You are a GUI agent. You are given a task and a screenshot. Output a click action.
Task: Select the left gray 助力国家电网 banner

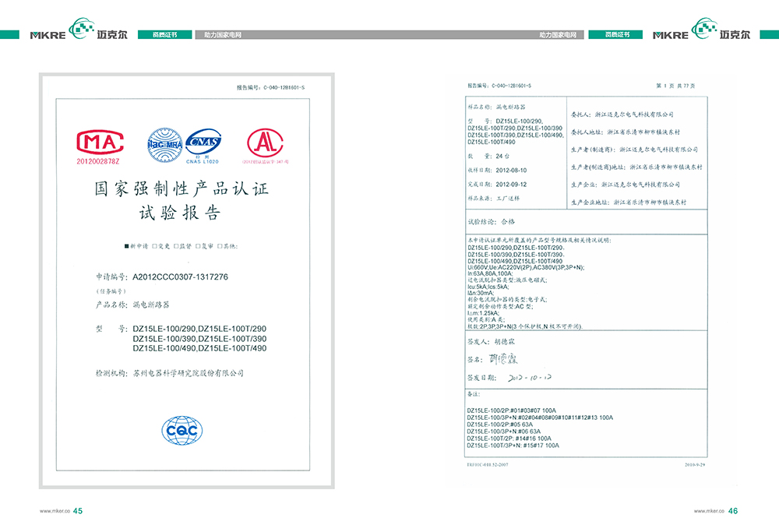[223, 35]
